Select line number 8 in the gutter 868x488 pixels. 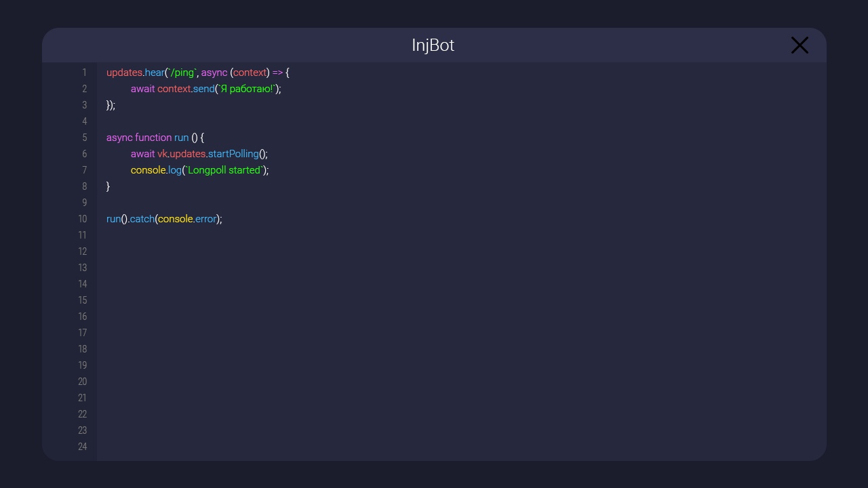pyautogui.click(x=84, y=186)
